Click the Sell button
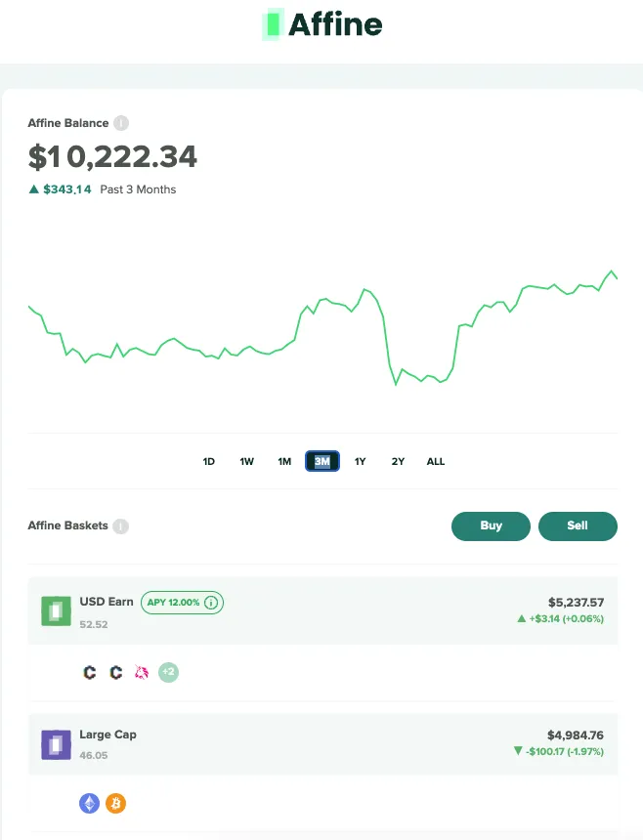The image size is (643, 840). point(578,526)
